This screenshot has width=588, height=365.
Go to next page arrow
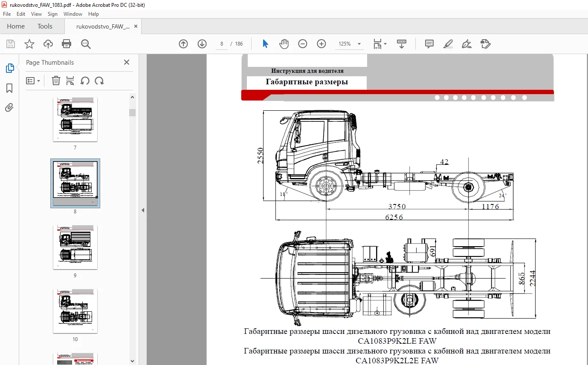click(202, 44)
